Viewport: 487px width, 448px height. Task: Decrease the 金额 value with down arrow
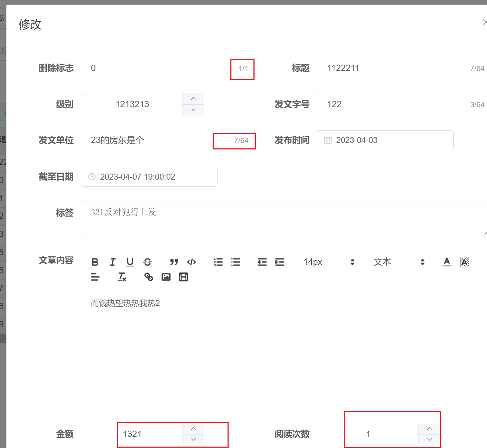193,439
